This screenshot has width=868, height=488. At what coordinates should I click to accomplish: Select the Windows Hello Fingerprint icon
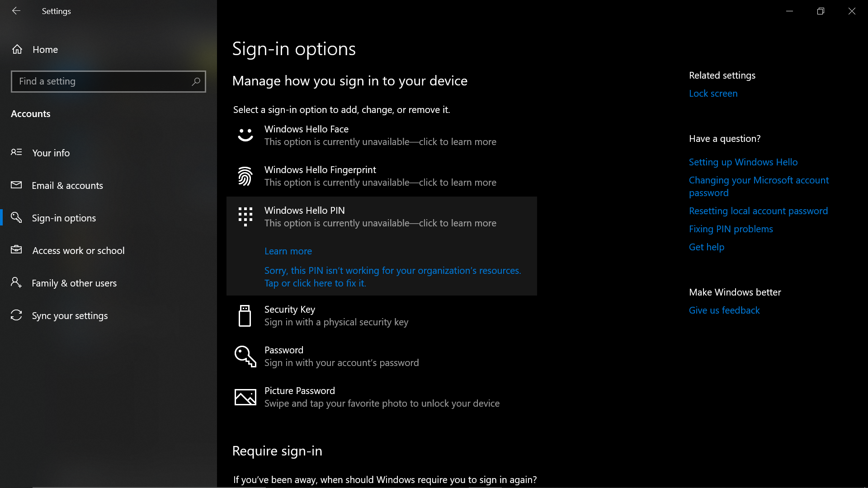tap(245, 176)
